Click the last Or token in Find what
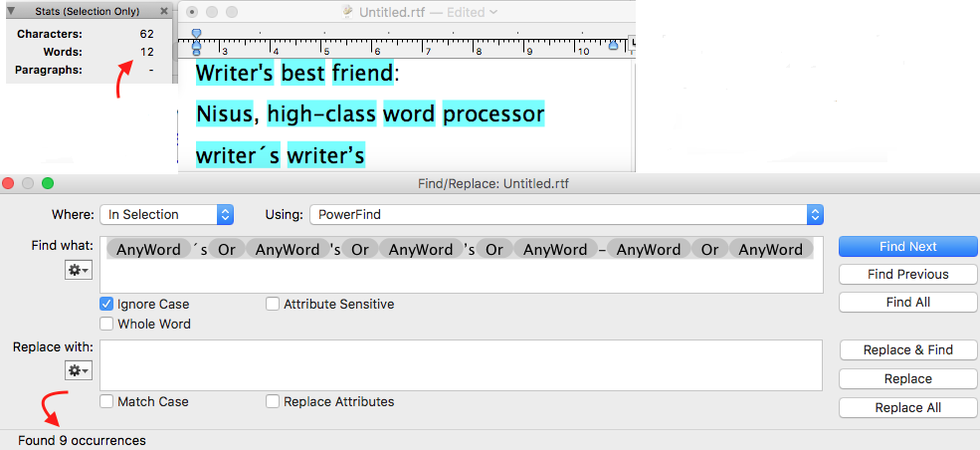 click(x=710, y=250)
